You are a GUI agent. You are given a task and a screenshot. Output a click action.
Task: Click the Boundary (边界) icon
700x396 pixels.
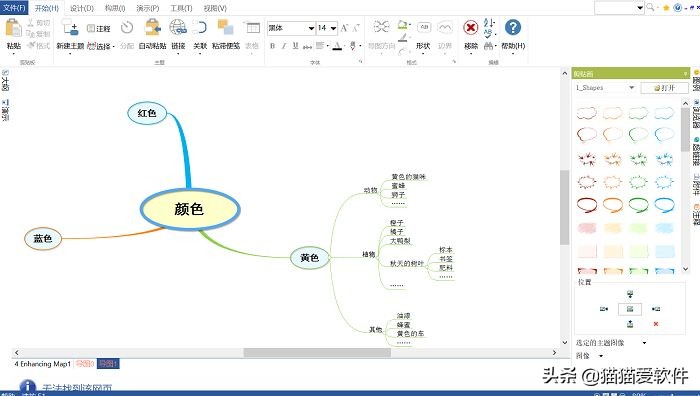[x=445, y=27]
